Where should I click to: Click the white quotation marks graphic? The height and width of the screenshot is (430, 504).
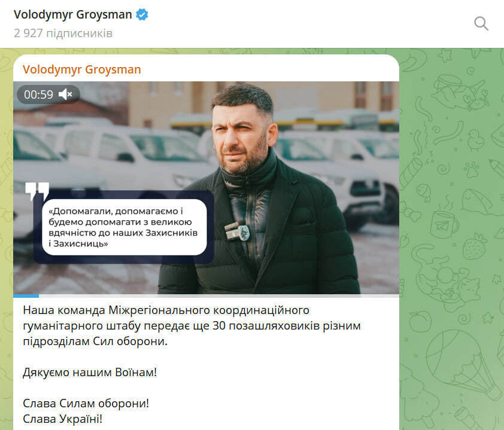[x=37, y=191]
